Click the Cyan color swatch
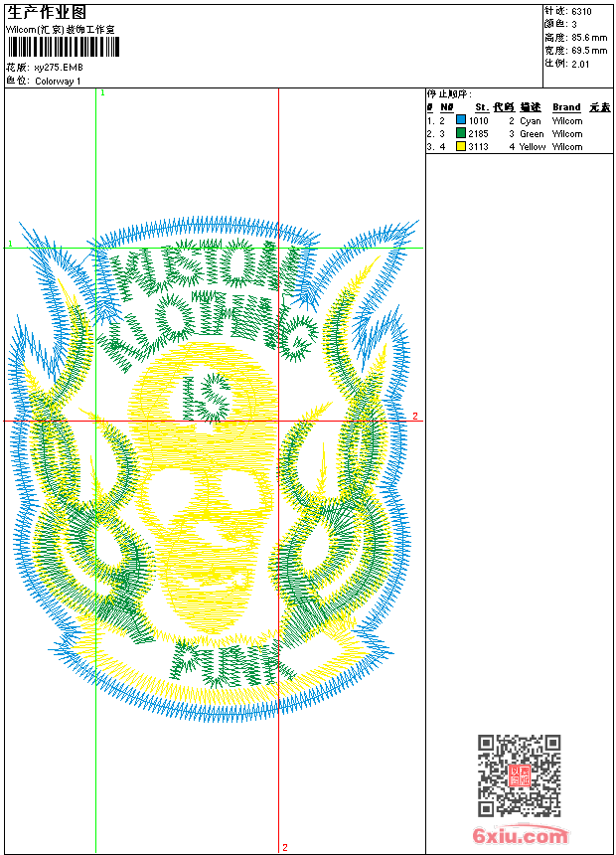Screen dimensions: 616x855 pyautogui.click(x=461, y=120)
